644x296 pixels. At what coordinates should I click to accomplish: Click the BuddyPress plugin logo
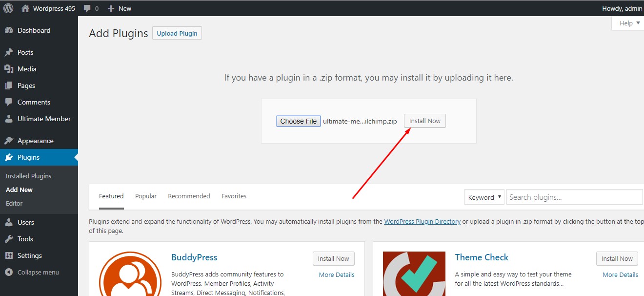tap(130, 274)
